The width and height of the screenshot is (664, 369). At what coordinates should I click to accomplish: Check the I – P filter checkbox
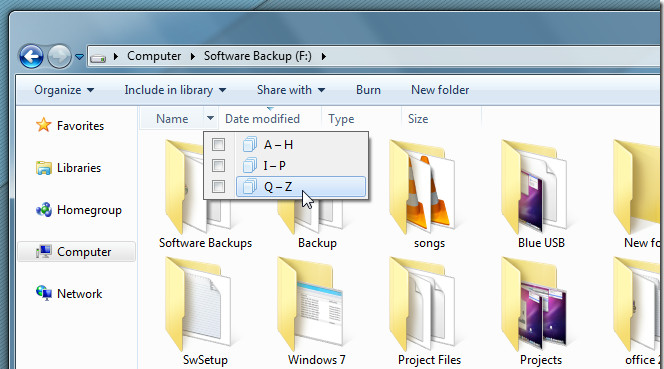tap(219, 165)
